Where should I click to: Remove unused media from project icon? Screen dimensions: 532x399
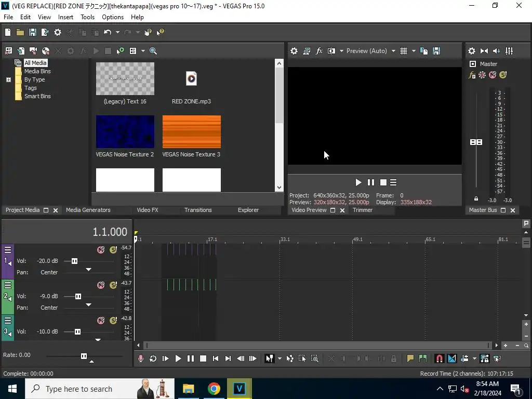(x=8, y=51)
